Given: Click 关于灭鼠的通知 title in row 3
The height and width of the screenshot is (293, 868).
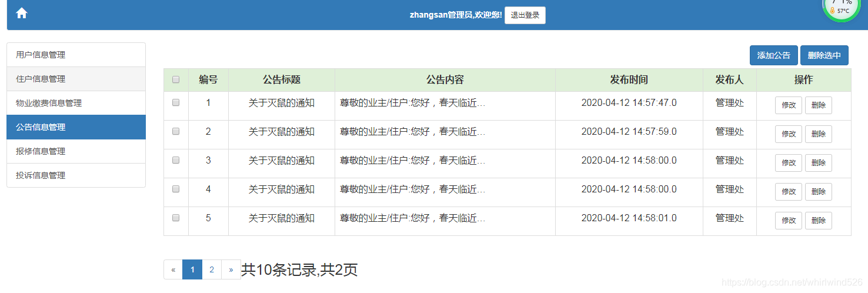Looking at the screenshot, I should point(282,161).
